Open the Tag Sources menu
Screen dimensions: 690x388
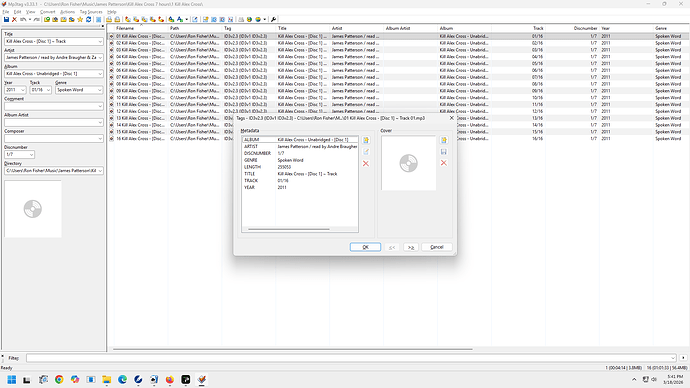coord(91,12)
